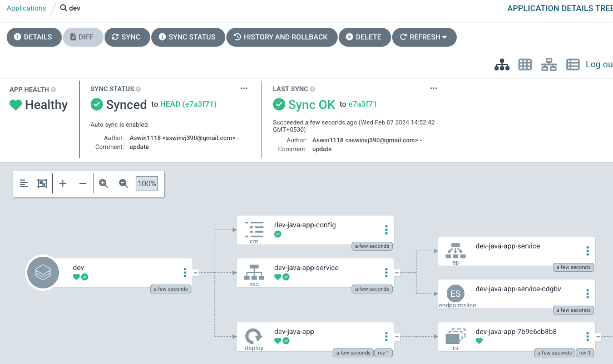Click the minus zoom control in graph toolbar
Viewport: 613px width, 364px height.
[82, 183]
